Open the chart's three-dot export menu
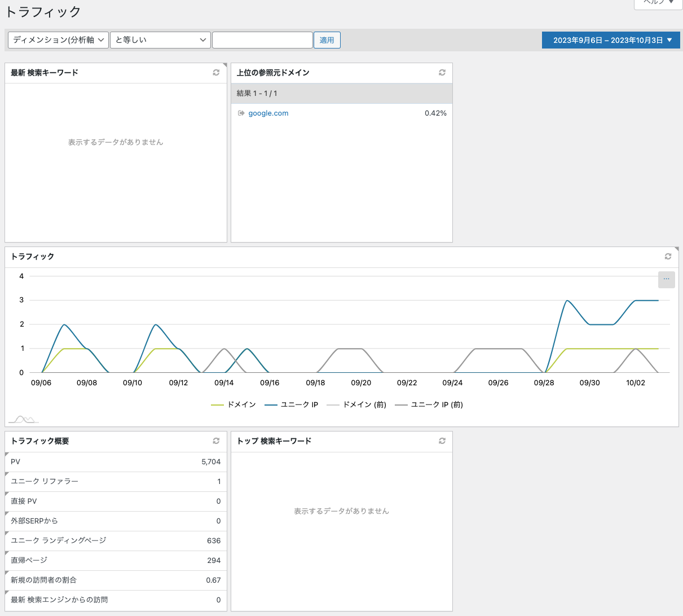The height and width of the screenshot is (616, 683). pos(666,279)
